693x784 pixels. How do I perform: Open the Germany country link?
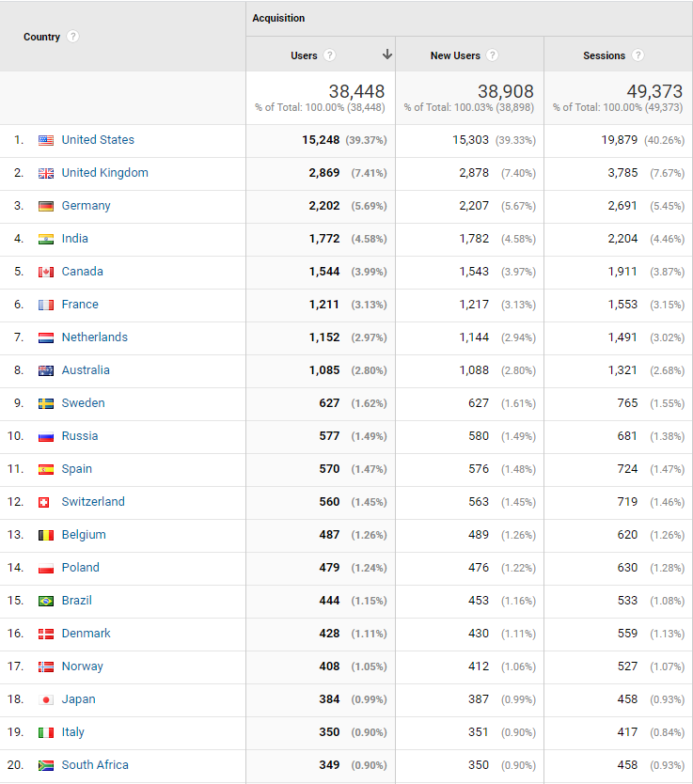click(x=86, y=206)
